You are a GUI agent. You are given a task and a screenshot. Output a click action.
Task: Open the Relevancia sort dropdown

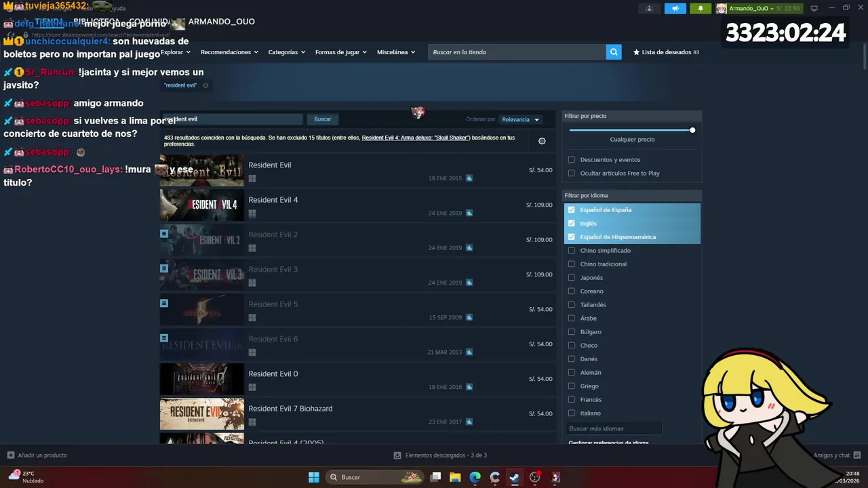click(521, 119)
